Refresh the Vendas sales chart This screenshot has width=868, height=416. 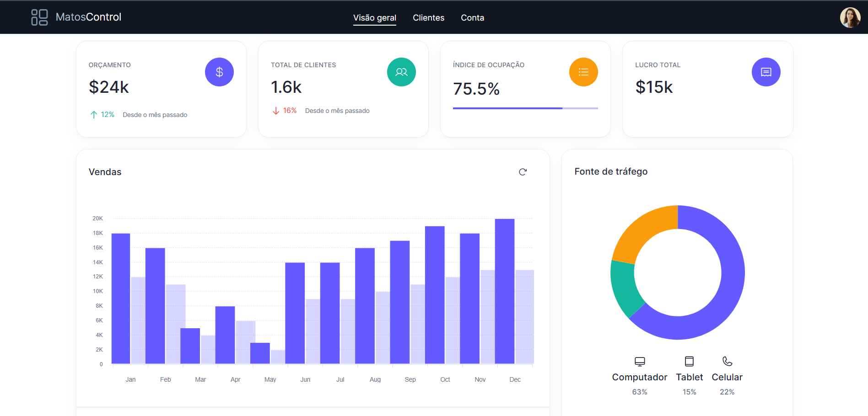[x=523, y=172]
